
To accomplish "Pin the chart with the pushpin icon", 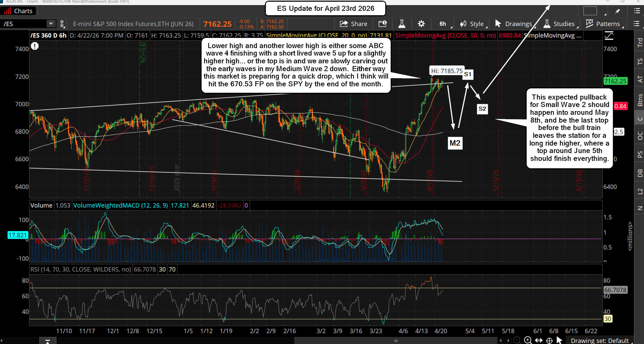I will click(618, 11).
